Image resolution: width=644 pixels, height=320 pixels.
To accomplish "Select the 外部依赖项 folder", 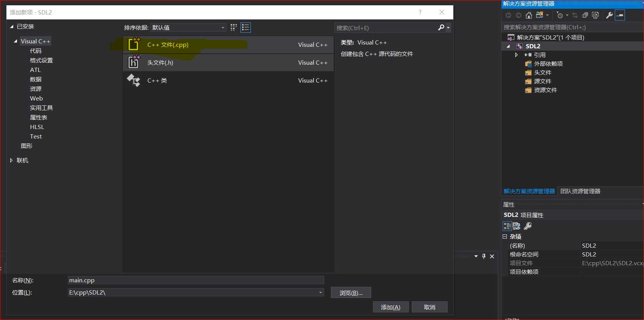I will tap(548, 64).
